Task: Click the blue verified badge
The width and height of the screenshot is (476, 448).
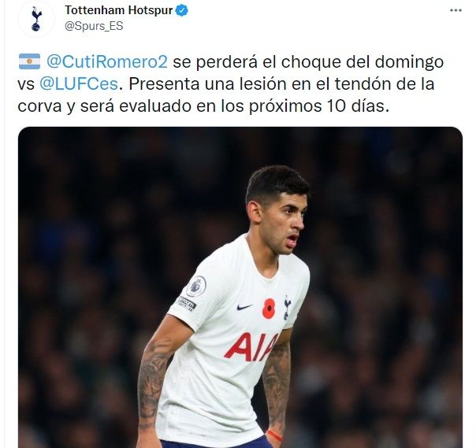Action: [182, 10]
